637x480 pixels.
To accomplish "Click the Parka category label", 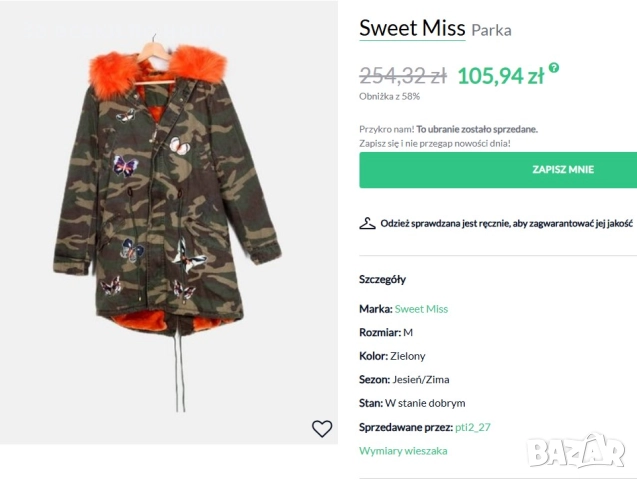I will pyautogui.click(x=491, y=30).
